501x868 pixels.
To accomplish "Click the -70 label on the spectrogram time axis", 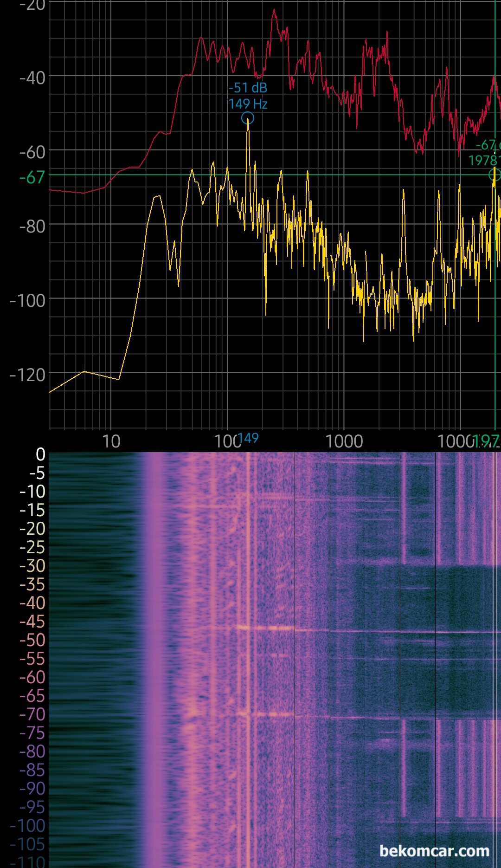I will (32, 714).
